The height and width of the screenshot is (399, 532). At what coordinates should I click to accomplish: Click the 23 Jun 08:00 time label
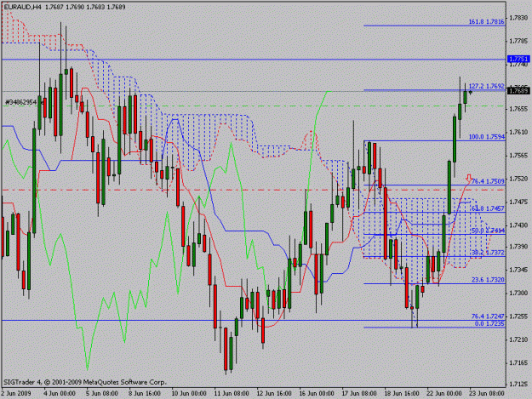click(487, 393)
